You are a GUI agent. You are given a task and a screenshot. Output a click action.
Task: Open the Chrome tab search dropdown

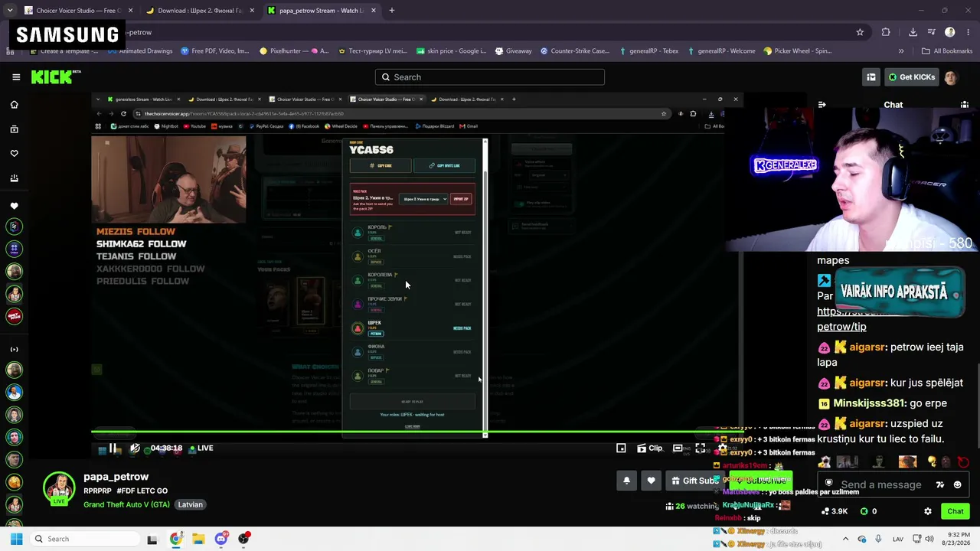(10, 11)
